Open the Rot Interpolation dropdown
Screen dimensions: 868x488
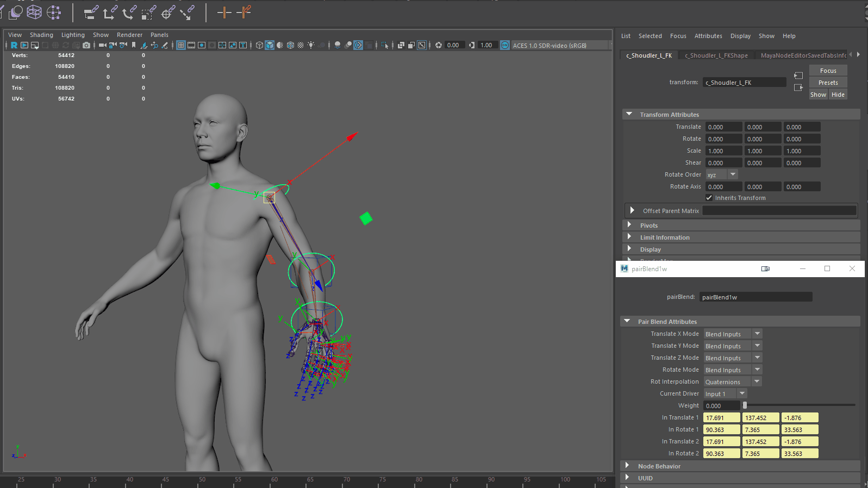tap(733, 381)
